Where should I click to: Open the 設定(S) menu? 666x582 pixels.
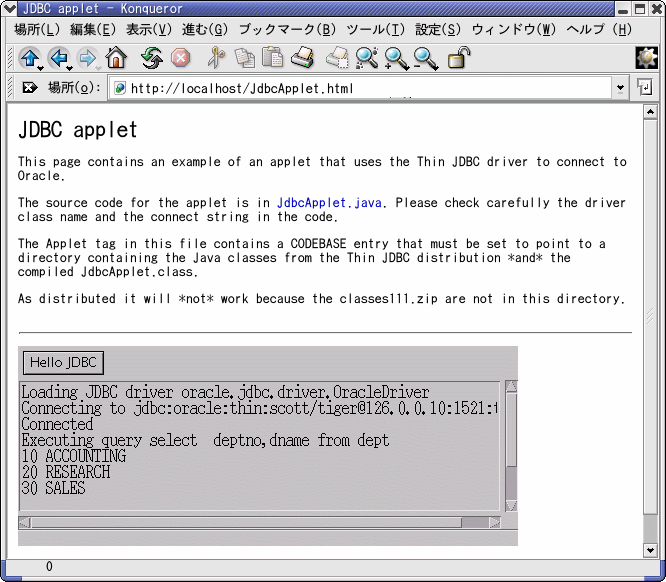pos(437,29)
